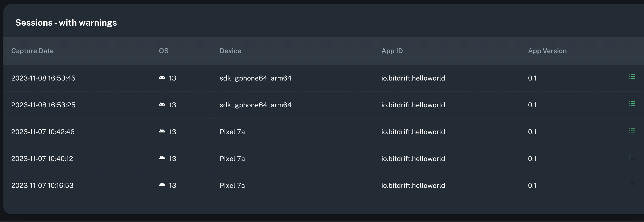Click the Android icon on the last session row
Screen dimensions: 644x222
[162, 184]
